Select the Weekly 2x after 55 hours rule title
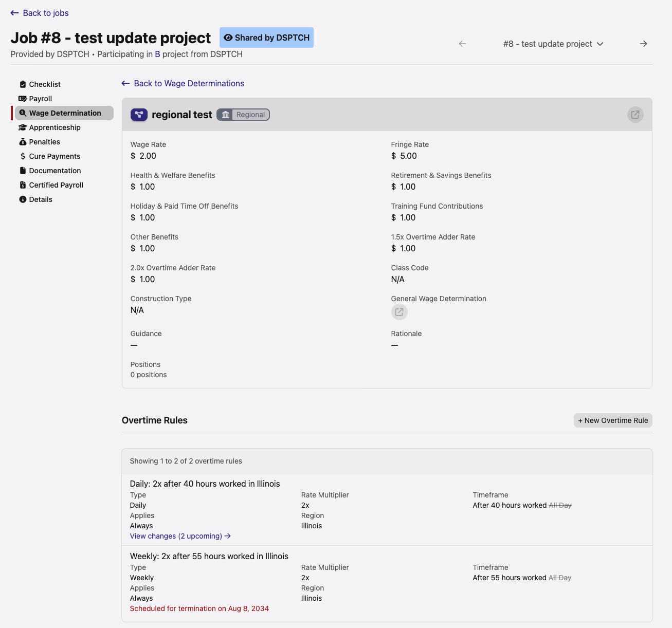This screenshot has width=672, height=628. point(209,556)
